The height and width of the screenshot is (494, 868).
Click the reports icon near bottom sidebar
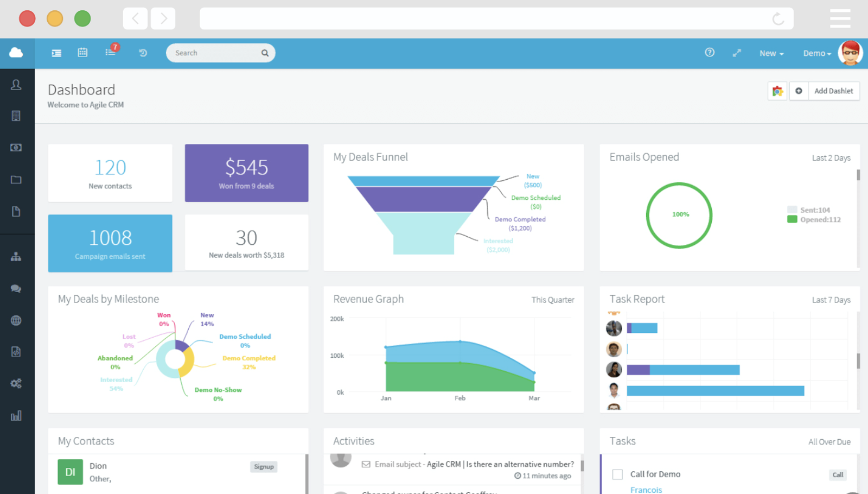16,415
